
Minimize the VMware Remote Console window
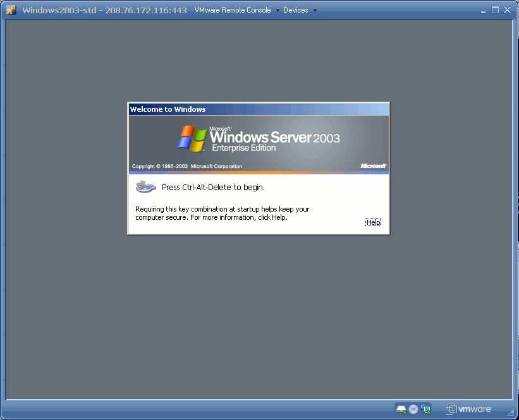[x=483, y=11]
